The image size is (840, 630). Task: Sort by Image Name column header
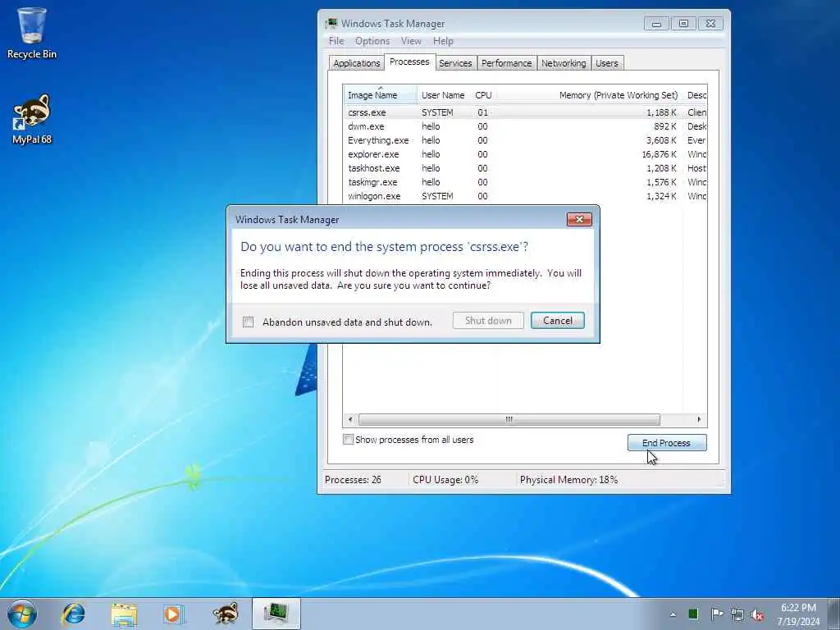click(380, 95)
